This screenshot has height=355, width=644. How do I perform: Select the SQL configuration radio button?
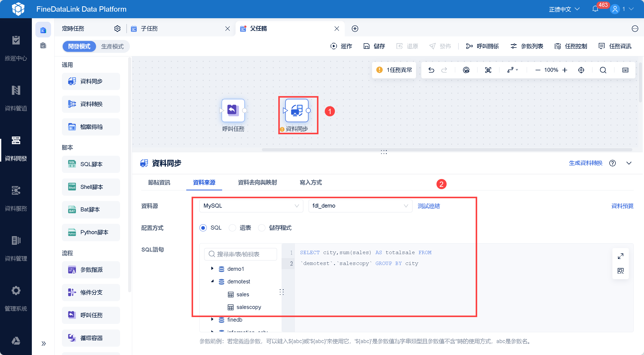tap(203, 228)
